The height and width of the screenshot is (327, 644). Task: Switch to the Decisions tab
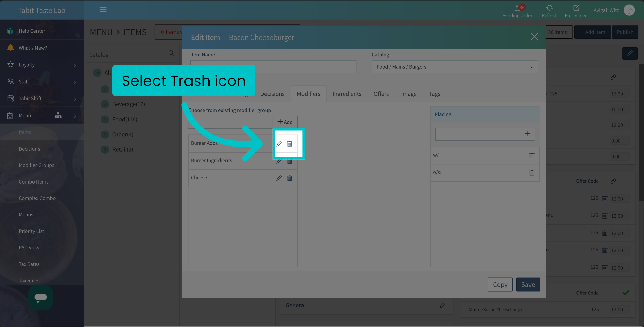pyautogui.click(x=272, y=94)
